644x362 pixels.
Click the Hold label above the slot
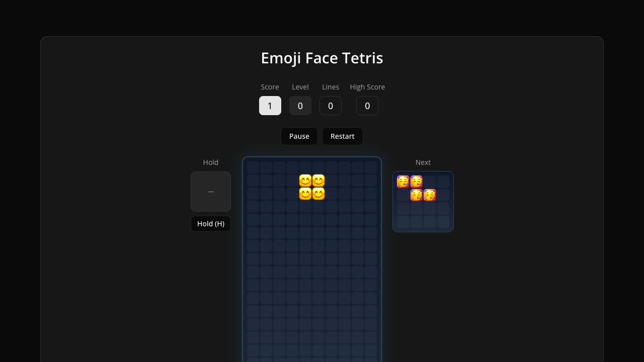[211, 162]
